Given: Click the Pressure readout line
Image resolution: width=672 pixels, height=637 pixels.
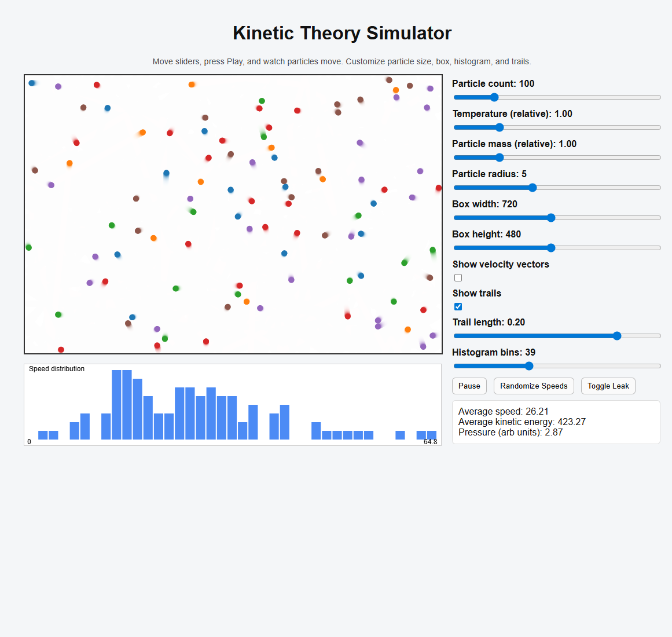Looking at the screenshot, I should [510, 433].
